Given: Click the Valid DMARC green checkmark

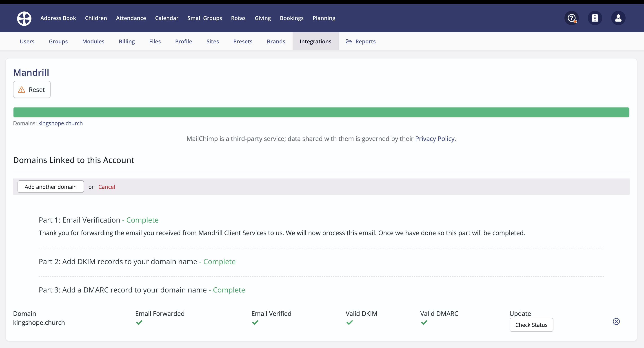Looking at the screenshot, I should [x=424, y=322].
